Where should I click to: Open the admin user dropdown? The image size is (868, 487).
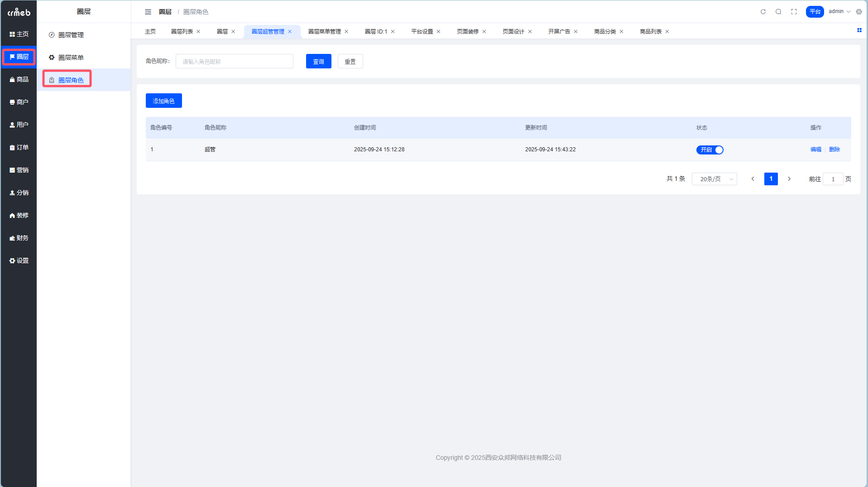point(839,12)
